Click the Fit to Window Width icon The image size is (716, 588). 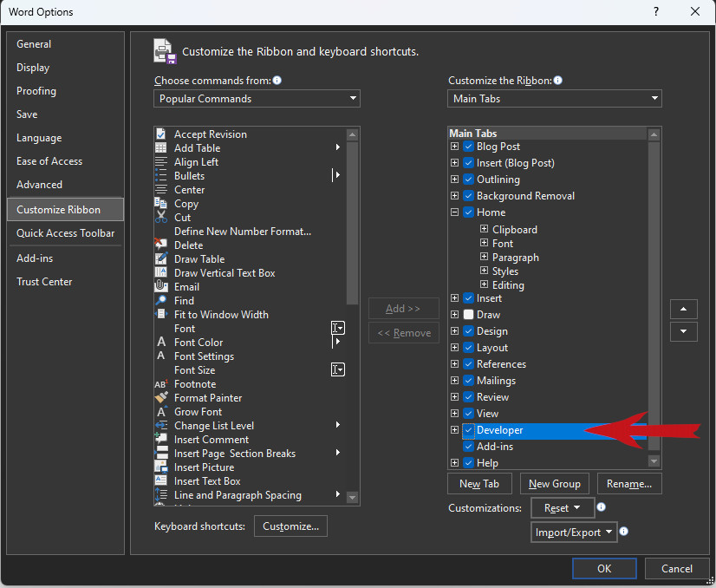[x=160, y=314]
